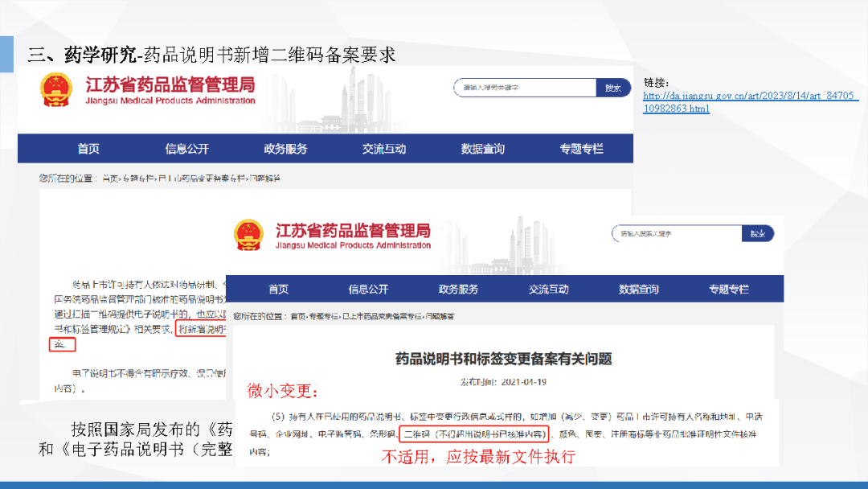Click the search input in the front webpage header
868x489 pixels.
(677, 233)
